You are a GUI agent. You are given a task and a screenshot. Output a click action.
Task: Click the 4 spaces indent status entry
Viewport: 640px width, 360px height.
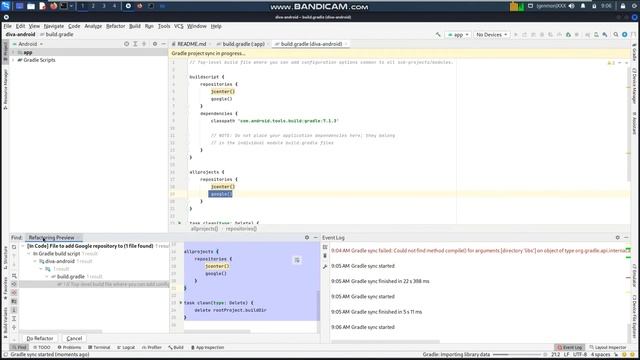click(600, 354)
